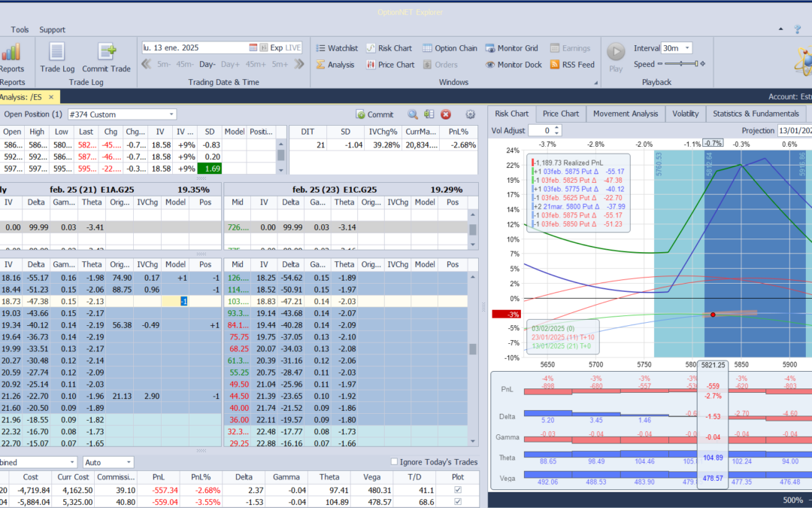Step back with double left arrow

coord(147,64)
